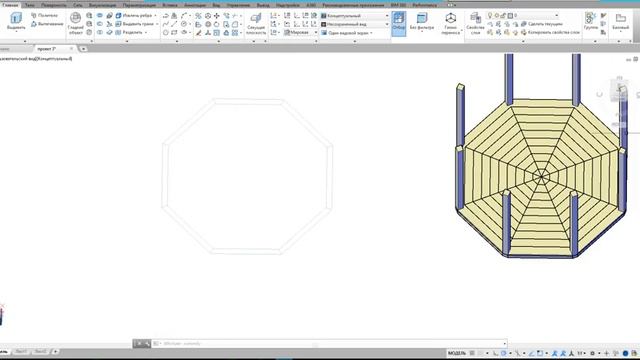Open workspace switching gear in status bar
Screen dimensions: 640x360
(592, 353)
